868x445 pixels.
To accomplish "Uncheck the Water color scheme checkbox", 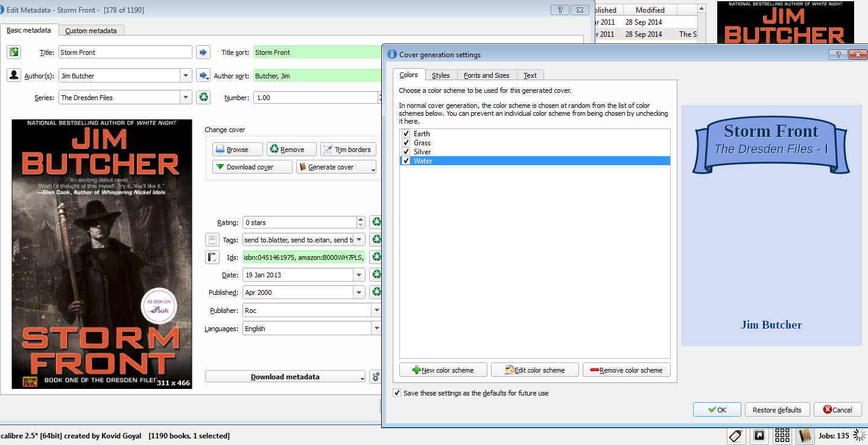I will (407, 161).
